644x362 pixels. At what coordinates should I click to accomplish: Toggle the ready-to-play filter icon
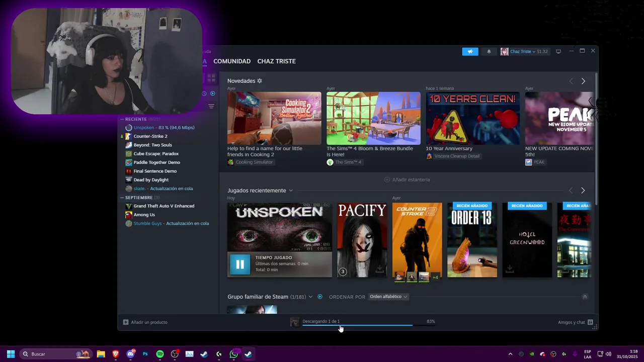(213, 94)
